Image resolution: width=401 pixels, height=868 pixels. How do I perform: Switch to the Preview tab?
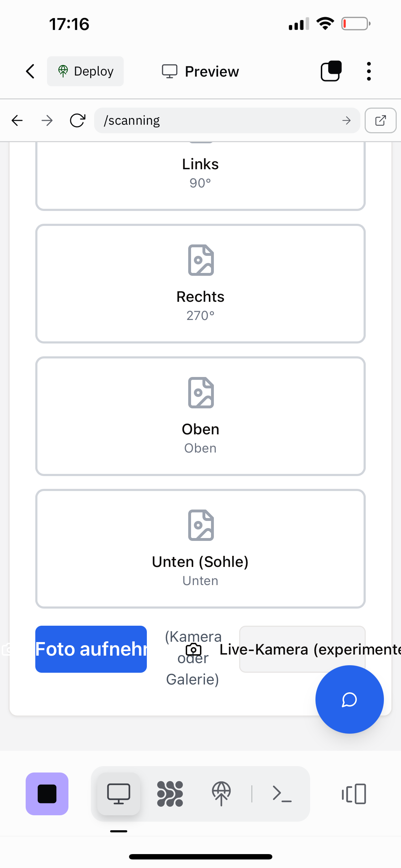201,71
